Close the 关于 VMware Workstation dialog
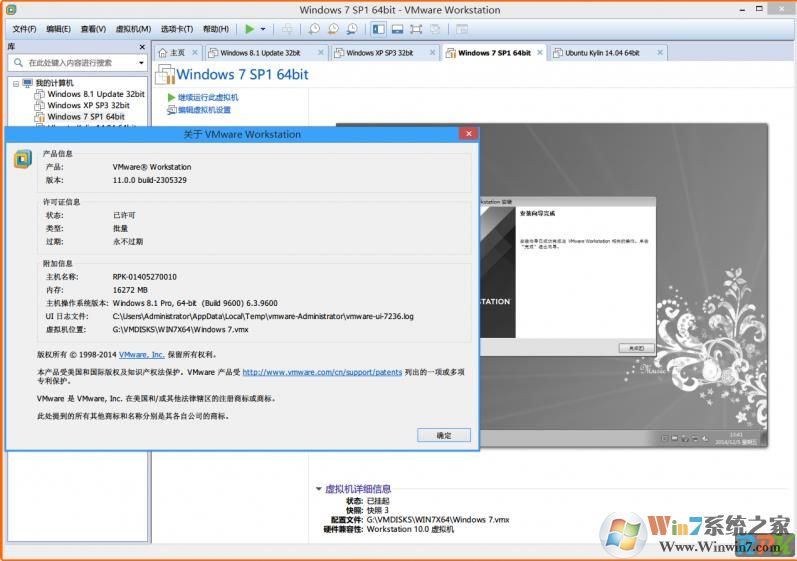Screen dimensions: 797x561 469,134
